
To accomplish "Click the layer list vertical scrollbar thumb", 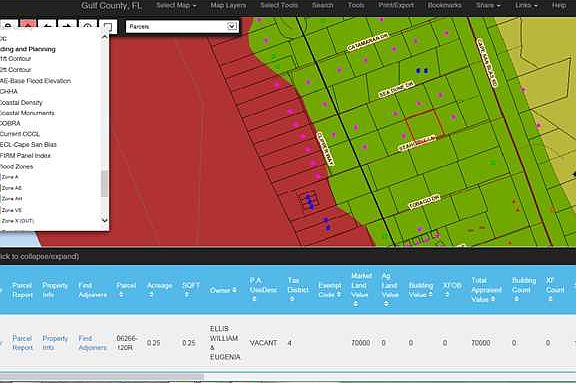I will pos(104,184).
